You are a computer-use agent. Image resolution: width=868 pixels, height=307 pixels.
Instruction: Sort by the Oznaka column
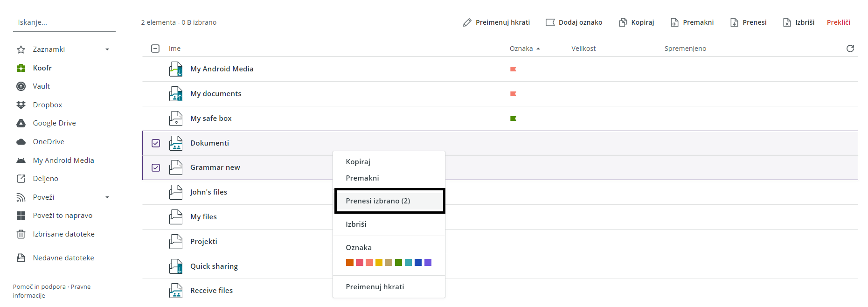(x=524, y=49)
